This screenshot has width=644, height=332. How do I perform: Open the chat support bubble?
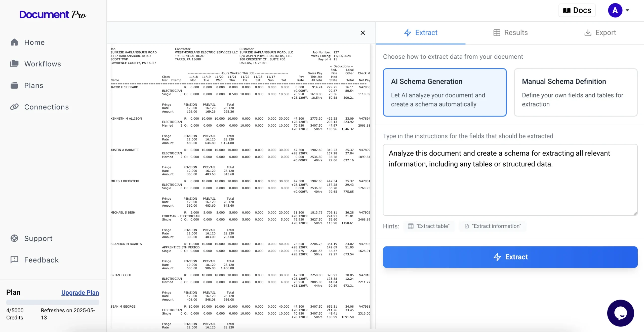620,313
